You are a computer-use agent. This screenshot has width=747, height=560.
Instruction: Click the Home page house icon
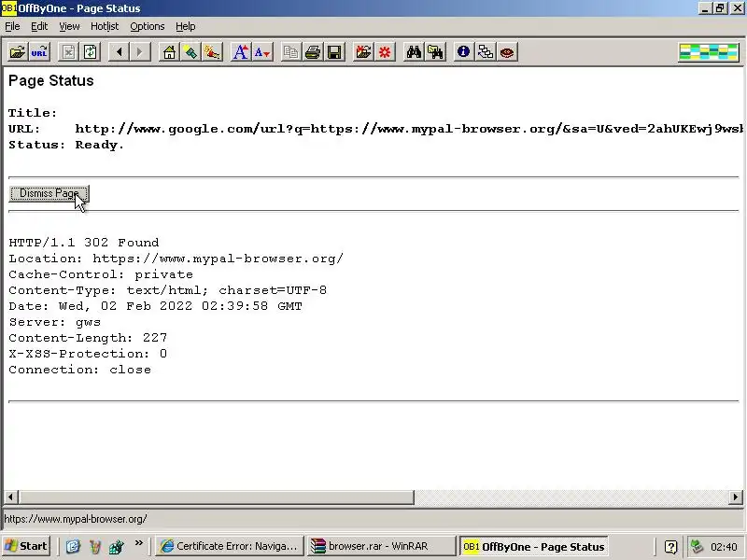(169, 52)
